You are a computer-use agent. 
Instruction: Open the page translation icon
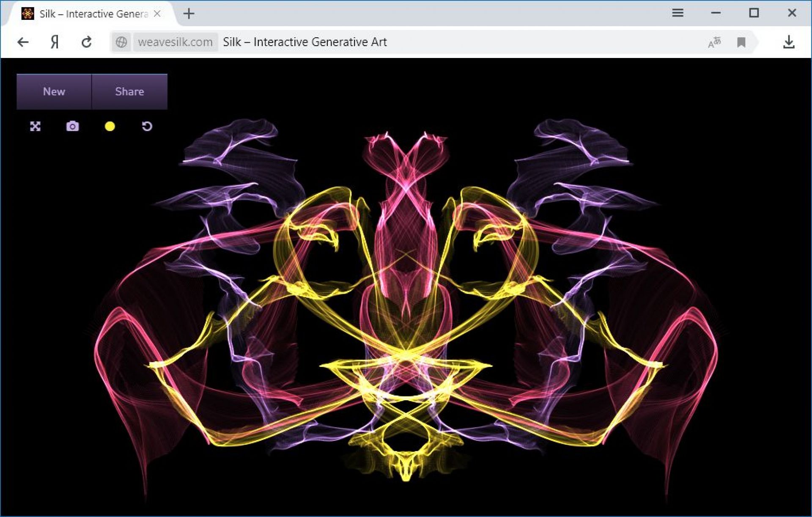714,42
